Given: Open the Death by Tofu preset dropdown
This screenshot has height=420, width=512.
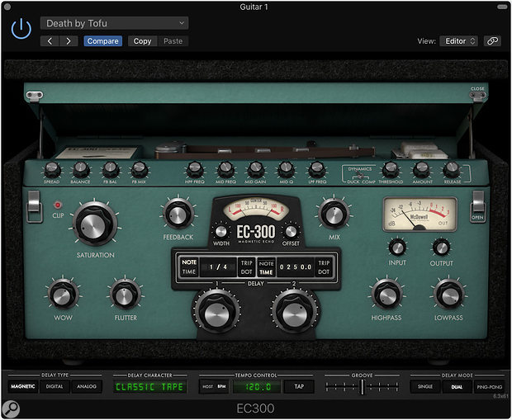Looking at the screenshot, I should tap(115, 23).
